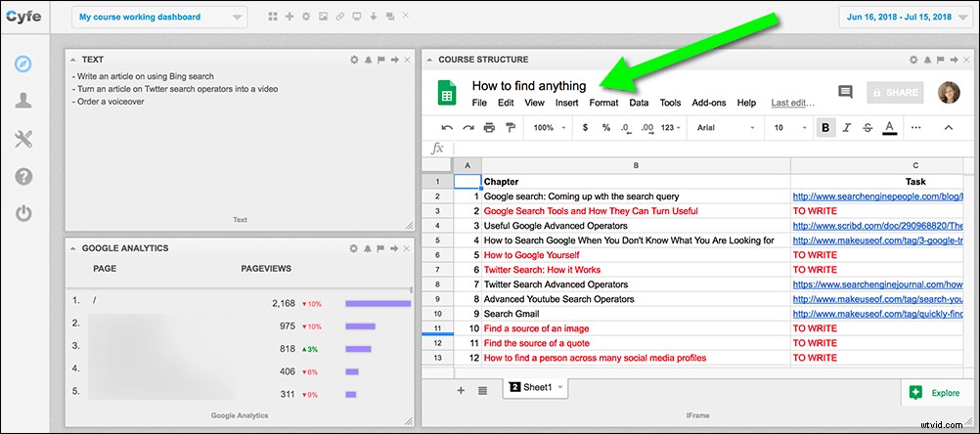Viewport: 980px width, 434px height.
Task: Select the Paint format roller tool
Action: tap(510, 127)
